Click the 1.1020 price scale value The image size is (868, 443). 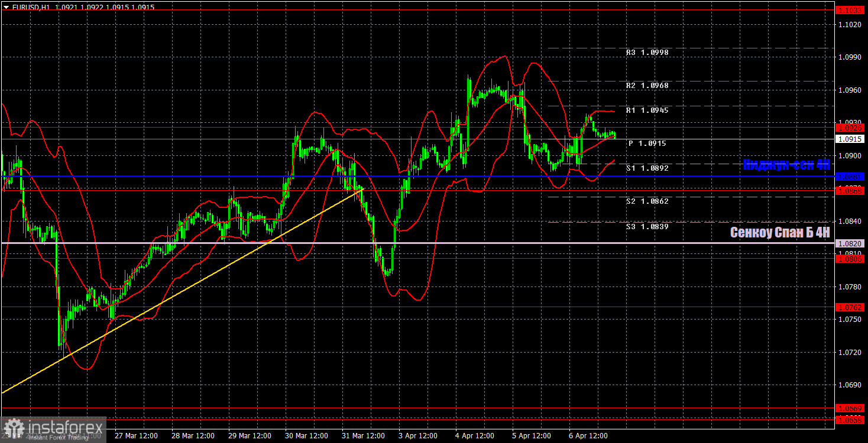(x=850, y=25)
